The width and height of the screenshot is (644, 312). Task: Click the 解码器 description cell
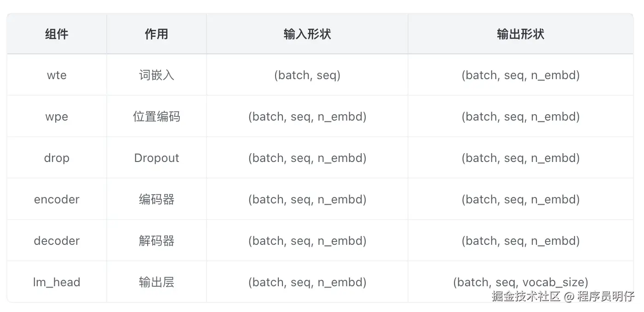pyautogui.click(x=156, y=241)
